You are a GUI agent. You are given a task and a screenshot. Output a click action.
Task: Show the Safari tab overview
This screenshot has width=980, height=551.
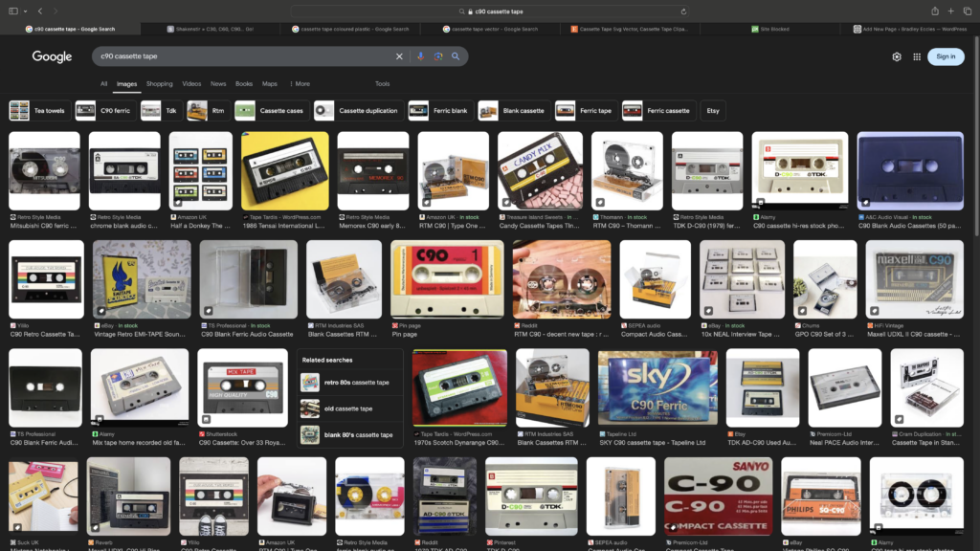[967, 11]
